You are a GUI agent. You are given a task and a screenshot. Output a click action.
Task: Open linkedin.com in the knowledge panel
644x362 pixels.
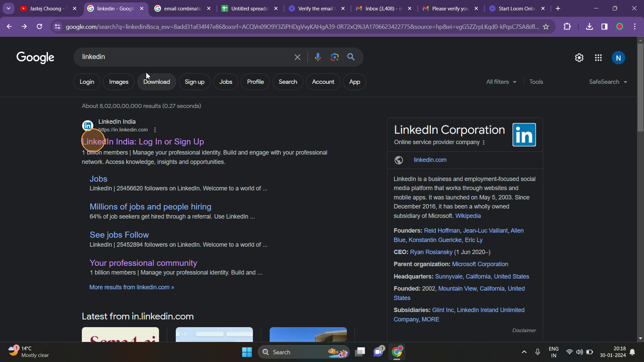[x=430, y=160]
